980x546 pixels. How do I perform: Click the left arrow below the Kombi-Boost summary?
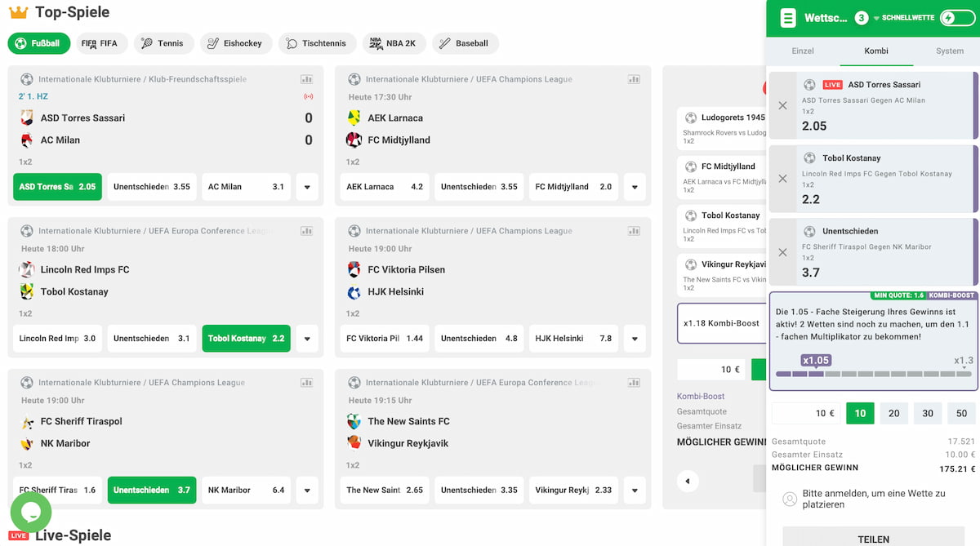pos(688,482)
